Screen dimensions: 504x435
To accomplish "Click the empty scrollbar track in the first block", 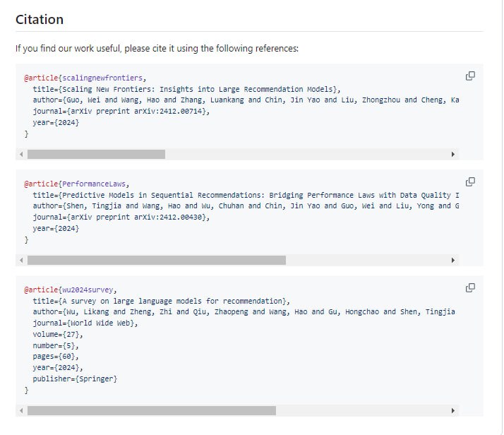I will [x=304, y=154].
